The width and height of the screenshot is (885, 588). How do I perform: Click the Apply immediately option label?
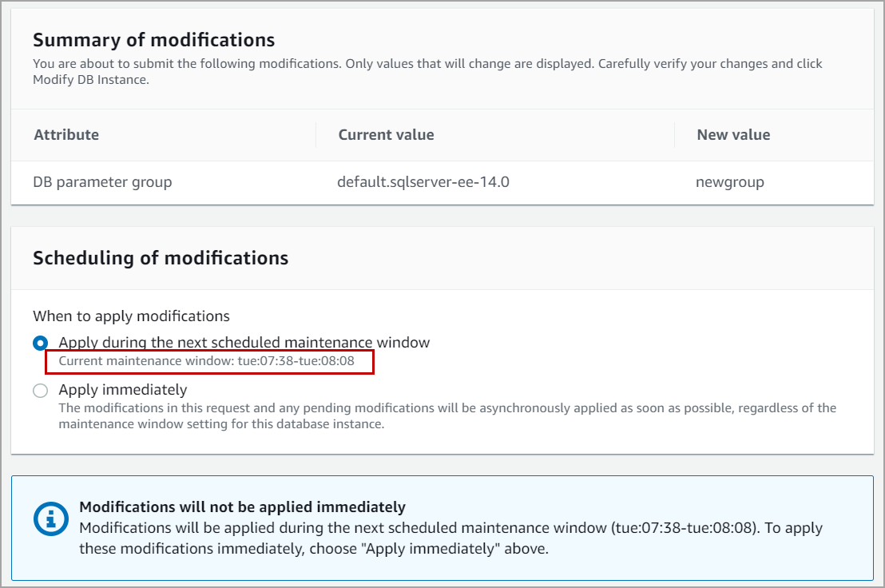tap(123, 390)
